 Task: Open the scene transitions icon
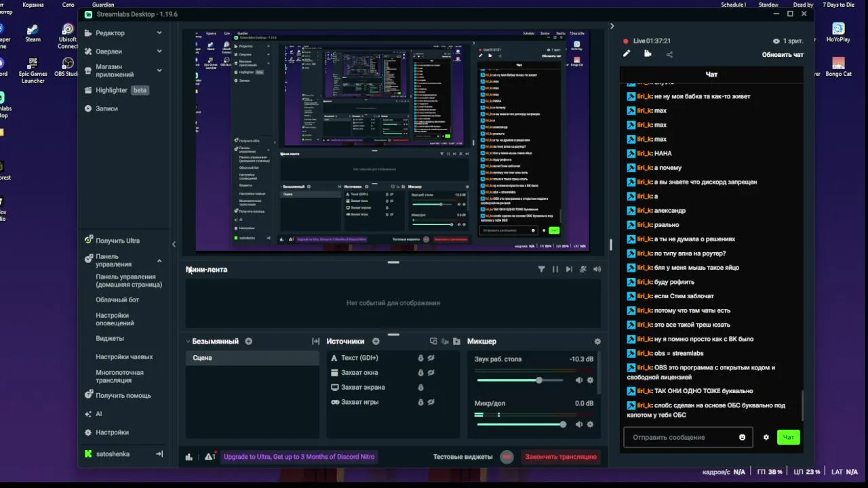coord(315,342)
